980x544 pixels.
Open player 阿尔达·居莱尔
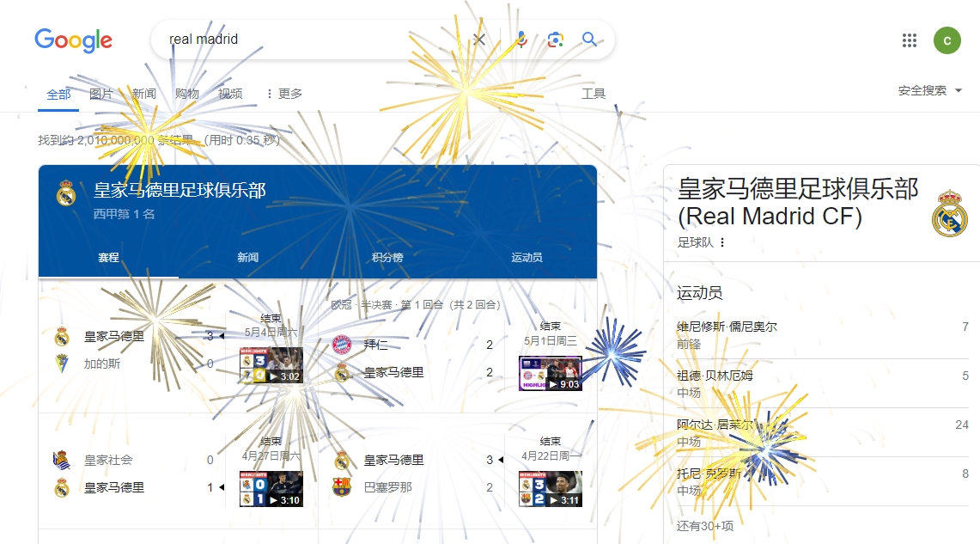(715, 425)
